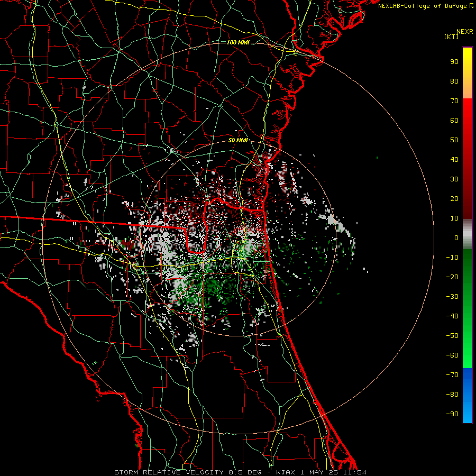Click the positive 40 scale value
This screenshot has height=476, width=476.
pyautogui.click(x=454, y=160)
